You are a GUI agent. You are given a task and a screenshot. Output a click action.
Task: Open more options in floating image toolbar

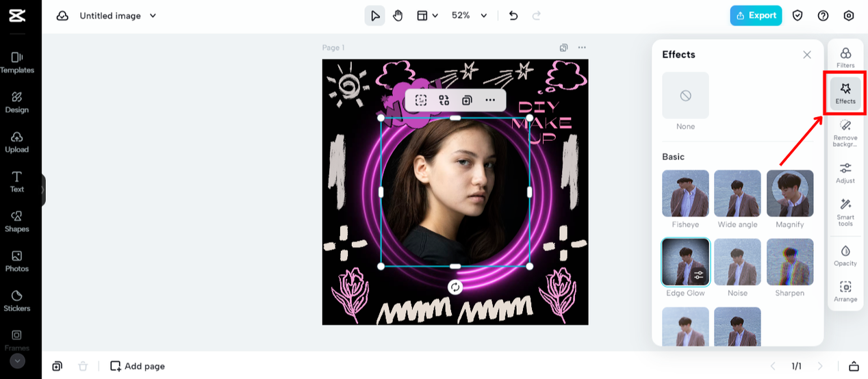[x=490, y=100]
